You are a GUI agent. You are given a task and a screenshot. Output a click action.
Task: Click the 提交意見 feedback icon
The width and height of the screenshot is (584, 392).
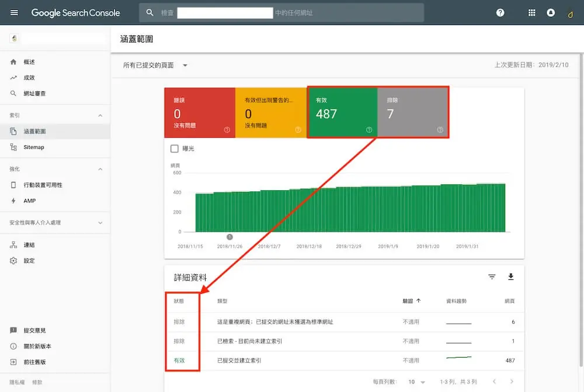tap(13, 330)
